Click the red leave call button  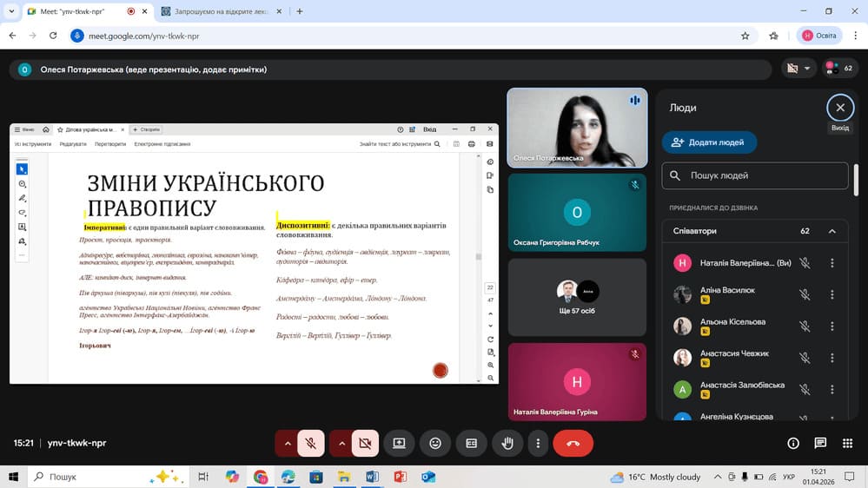coord(573,443)
